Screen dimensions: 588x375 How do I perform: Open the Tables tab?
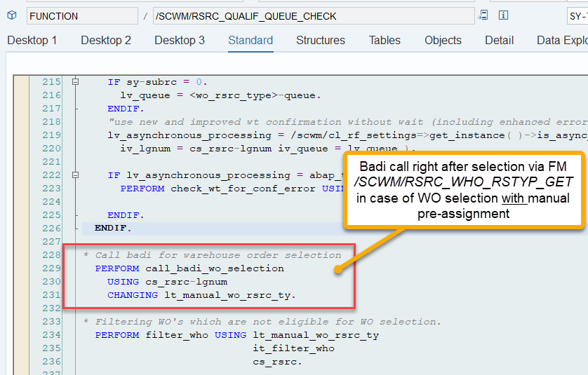(x=385, y=40)
